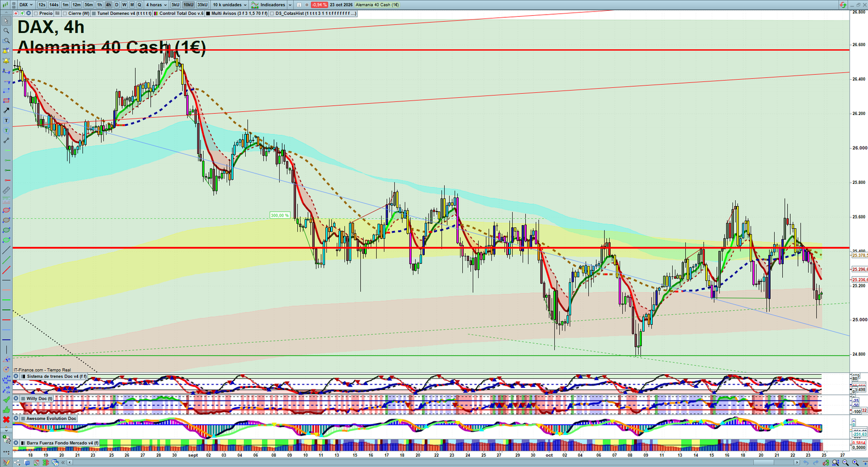Viewport: 868px width, 467px height.
Task: Open the Indicadores chart icon
Action: click(254, 4)
